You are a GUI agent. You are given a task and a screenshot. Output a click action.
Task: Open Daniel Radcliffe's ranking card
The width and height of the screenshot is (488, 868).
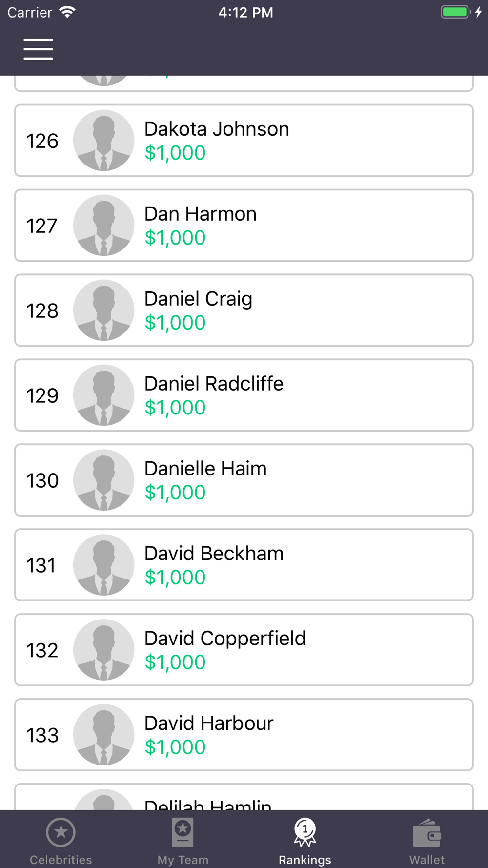tap(244, 395)
